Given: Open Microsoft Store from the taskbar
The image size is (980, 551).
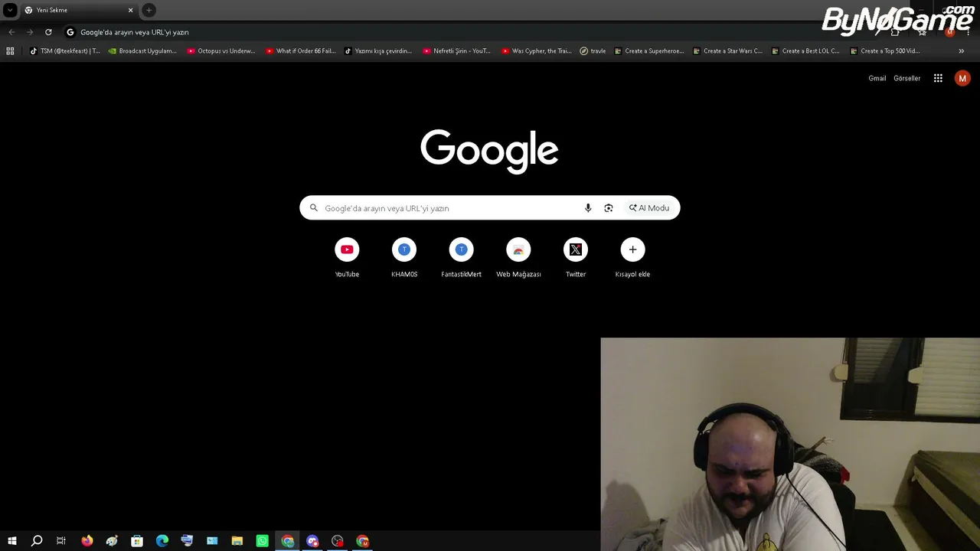Looking at the screenshot, I should [x=137, y=541].
